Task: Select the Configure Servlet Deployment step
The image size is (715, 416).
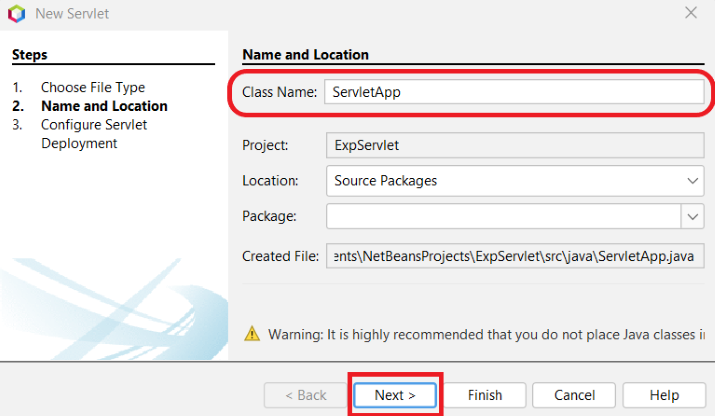Action: 94,134
